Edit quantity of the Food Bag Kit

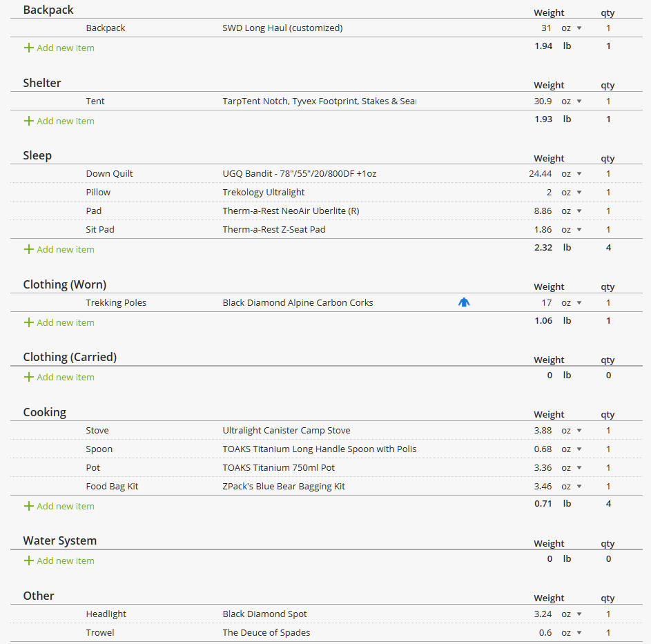608,487
